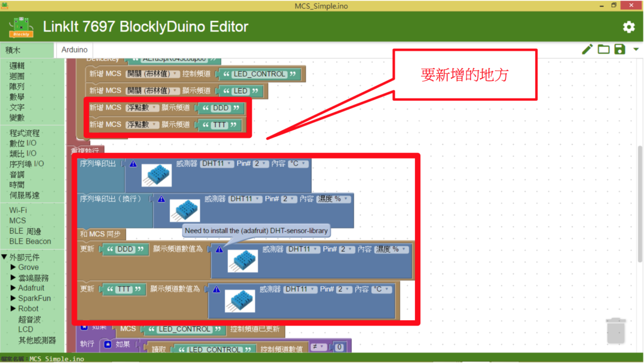Open the 邏輯 block category
The image size is (644, 363).
tap(17, 65)
